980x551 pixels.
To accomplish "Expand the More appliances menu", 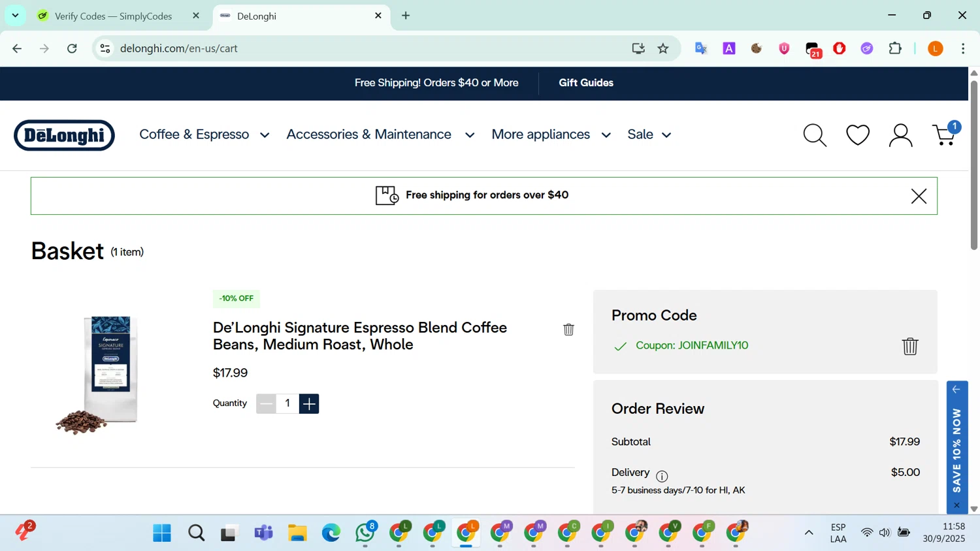I will tap(551, 134).
